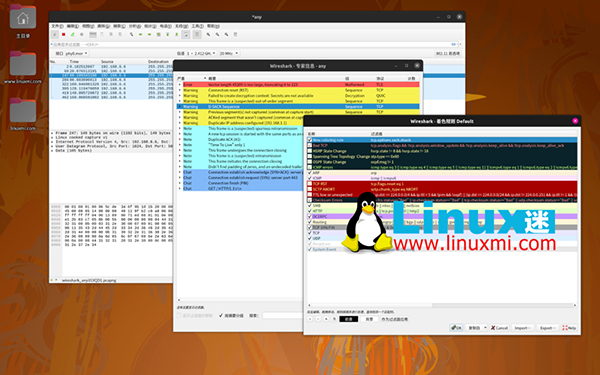Open the www.linuxmi.com desktop folder
This screenshot has height=375, width=600.
click(x=23, y=64)
